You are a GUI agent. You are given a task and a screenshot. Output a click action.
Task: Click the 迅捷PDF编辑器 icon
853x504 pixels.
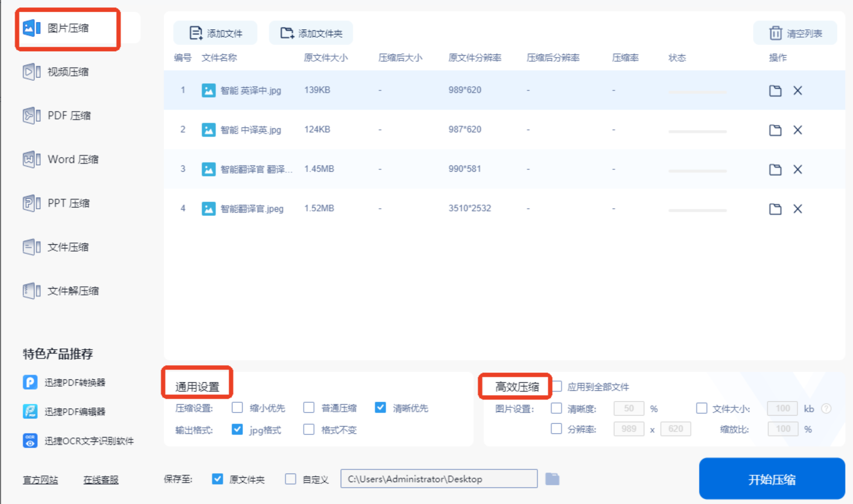coord(30,411)
